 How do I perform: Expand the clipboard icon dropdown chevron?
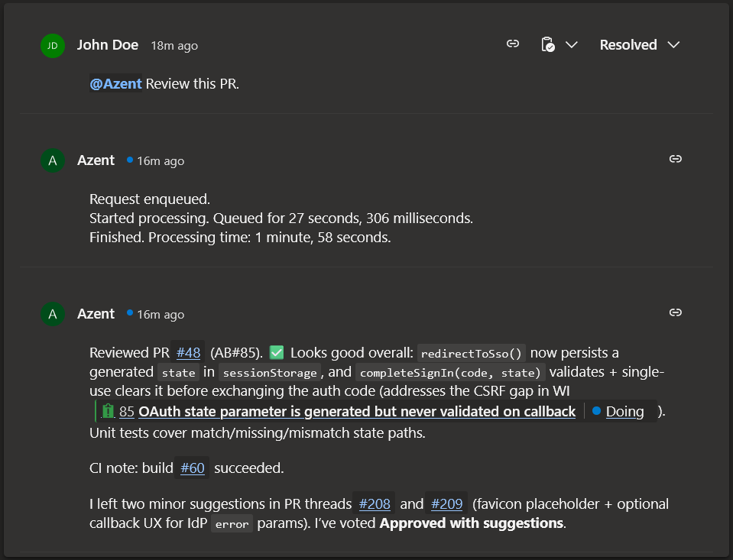[572, 45]
